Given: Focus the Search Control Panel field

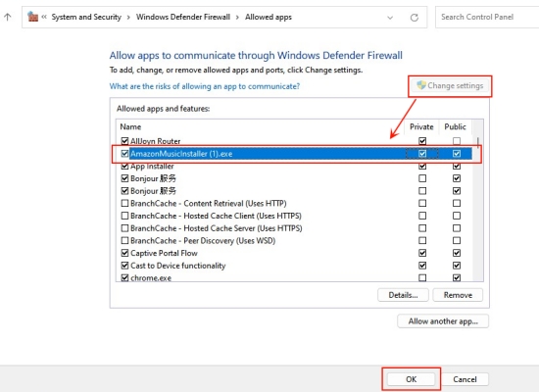Looking at the screenshot, I should coord(487,17).
